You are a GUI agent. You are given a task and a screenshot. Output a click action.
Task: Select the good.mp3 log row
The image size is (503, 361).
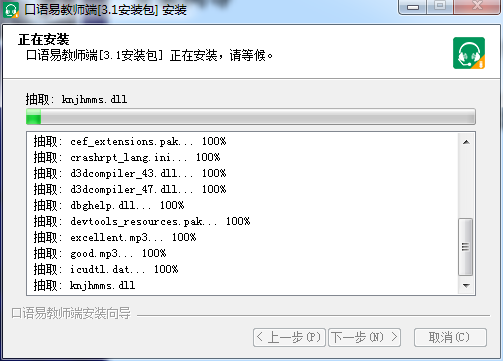coord(100,253)
